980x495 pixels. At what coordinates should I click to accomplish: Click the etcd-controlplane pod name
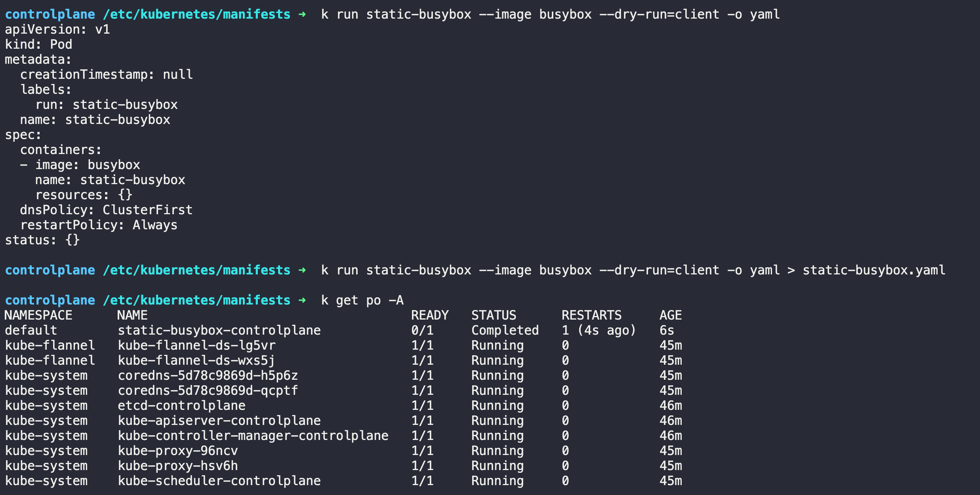(x=181, y=406)
